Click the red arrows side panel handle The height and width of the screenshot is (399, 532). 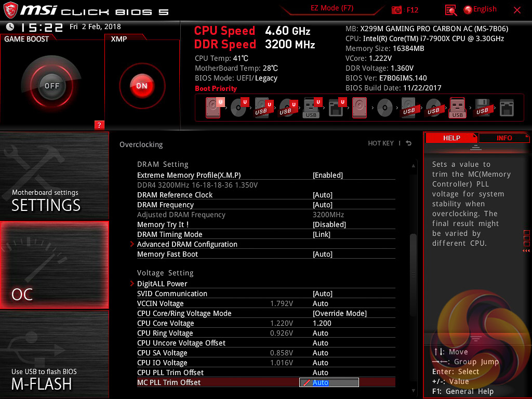(x=526, y=251)
